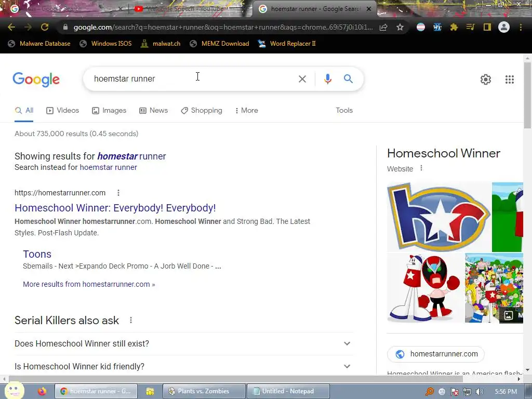532x399 pixels.
Task: Clear the search box with X icon
Action: point(302,79)
